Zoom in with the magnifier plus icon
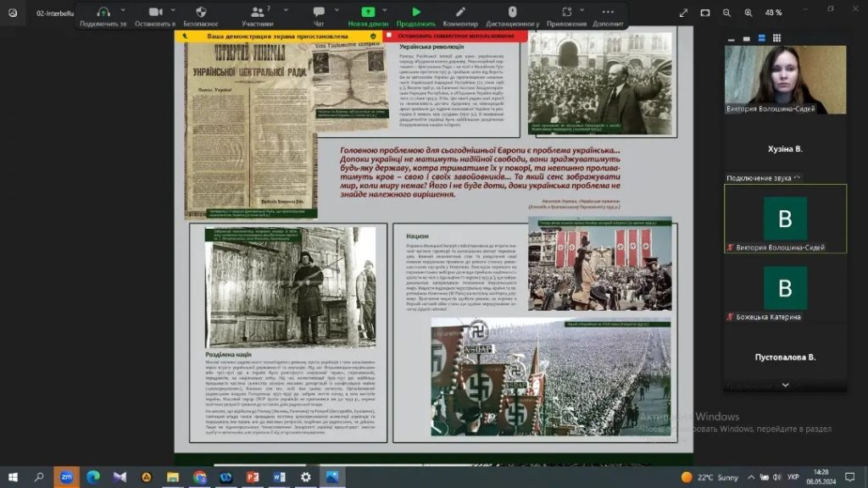 pos(748,13)
